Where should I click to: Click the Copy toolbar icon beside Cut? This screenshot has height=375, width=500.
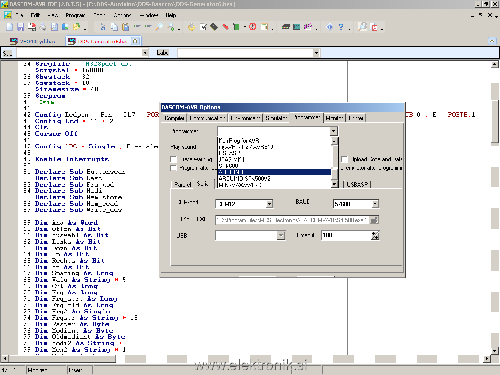(x=114, y=27)
